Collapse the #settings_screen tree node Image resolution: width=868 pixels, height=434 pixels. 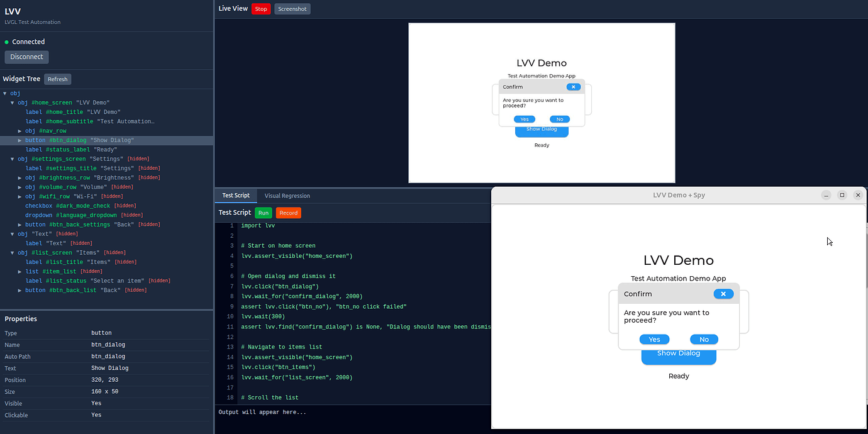[13, 159]
